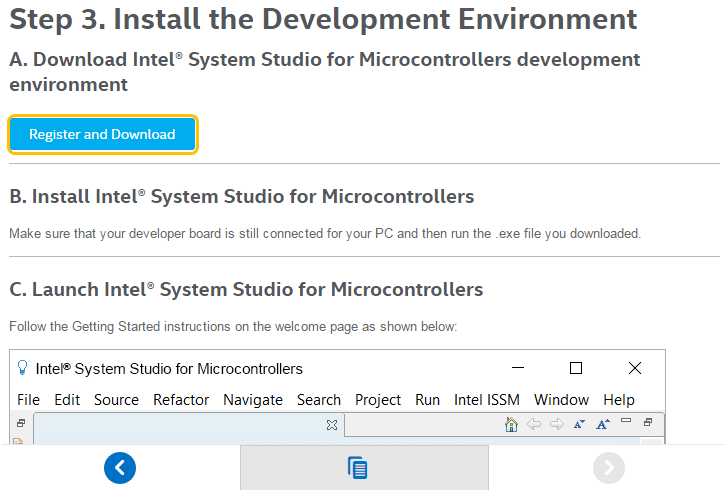Image resolution: width=728 pixels, height=490 pixels.
Task: Click the back navigation arrow in welcome toolbar
Action: 534,424
